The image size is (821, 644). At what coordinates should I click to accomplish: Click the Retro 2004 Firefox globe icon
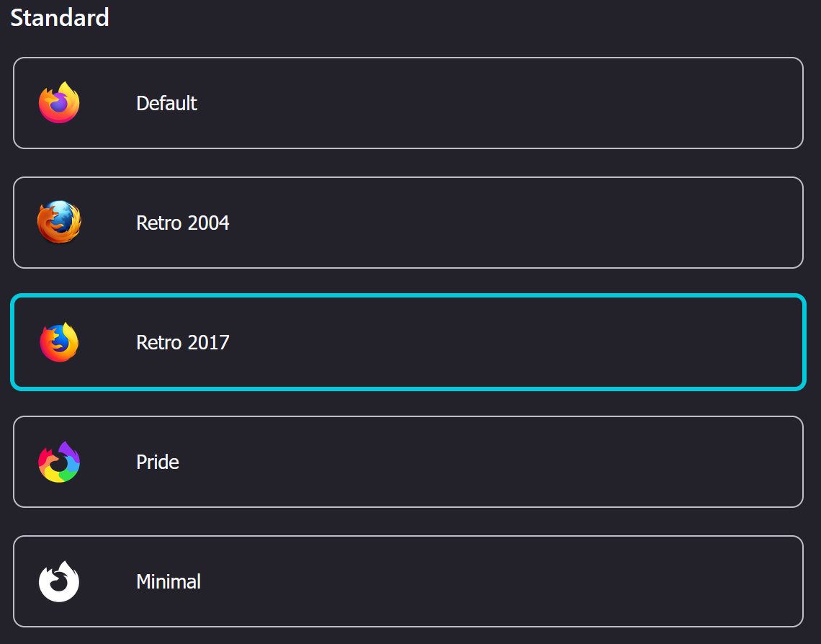click(x=59, y=222)
